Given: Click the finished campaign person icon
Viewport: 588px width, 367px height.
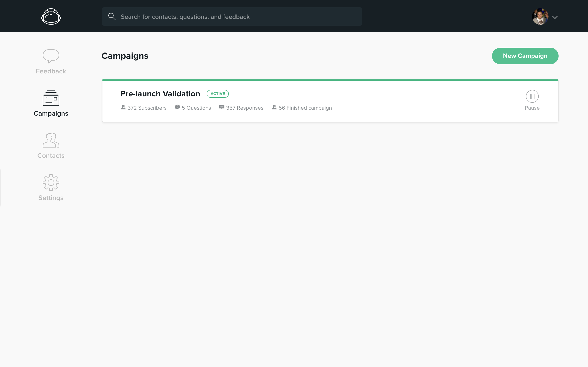Looking at the screenshot, I should tap(274, 107).
